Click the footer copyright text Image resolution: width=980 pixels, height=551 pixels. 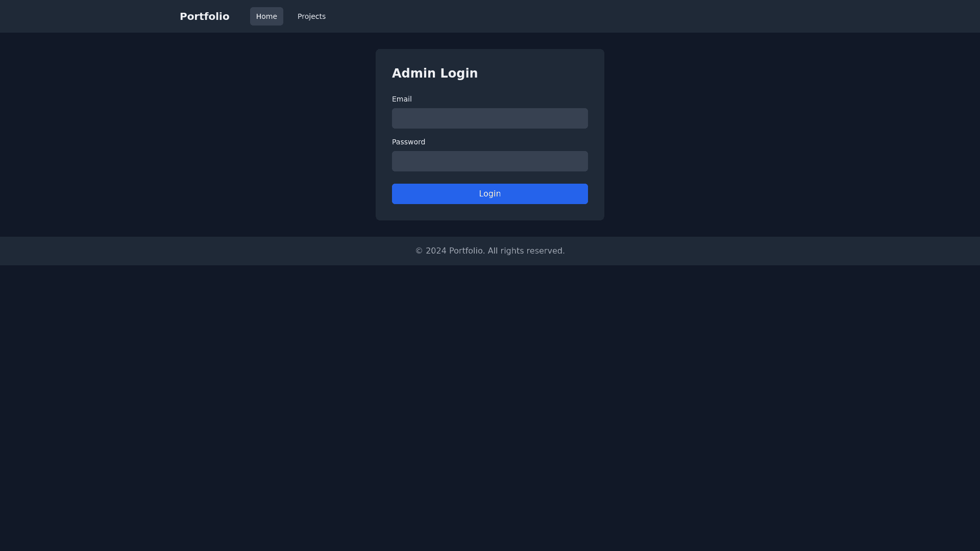(489, 251)
